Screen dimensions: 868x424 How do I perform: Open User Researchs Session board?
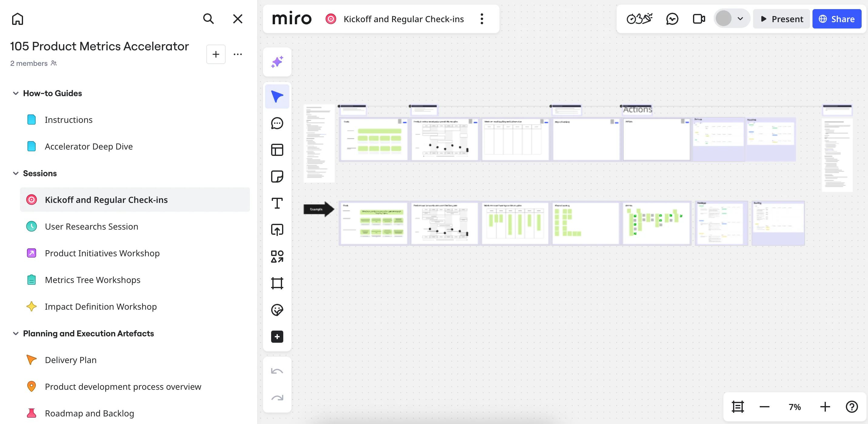91,227
